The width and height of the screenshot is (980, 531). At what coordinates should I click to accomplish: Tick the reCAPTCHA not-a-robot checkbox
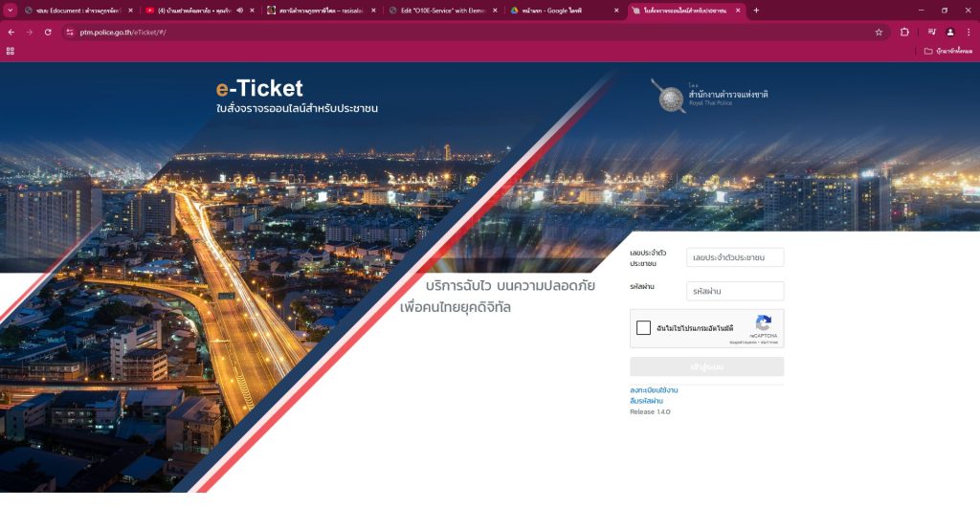coord(643,327)
